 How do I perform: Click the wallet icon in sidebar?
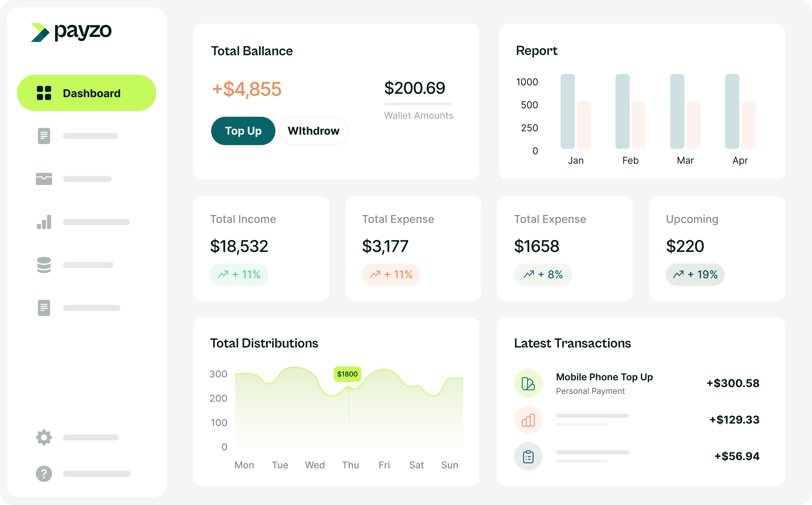pos(44,179)
